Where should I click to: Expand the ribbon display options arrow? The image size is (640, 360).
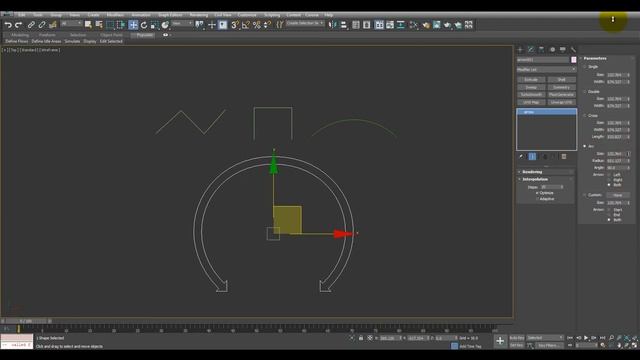click(x=170, y=35)
